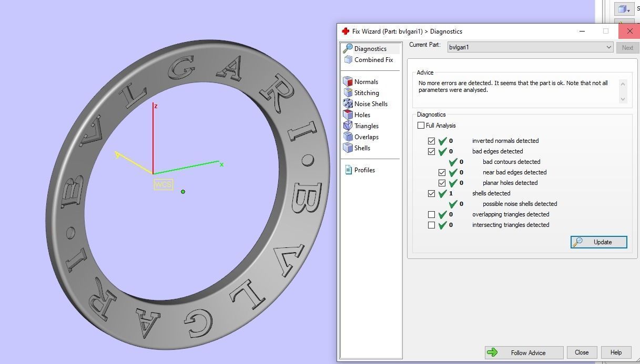Image resolution: width=640 pixels, height=364 pixels.
Task: Click the Advice message text
Action: (513, 87)
